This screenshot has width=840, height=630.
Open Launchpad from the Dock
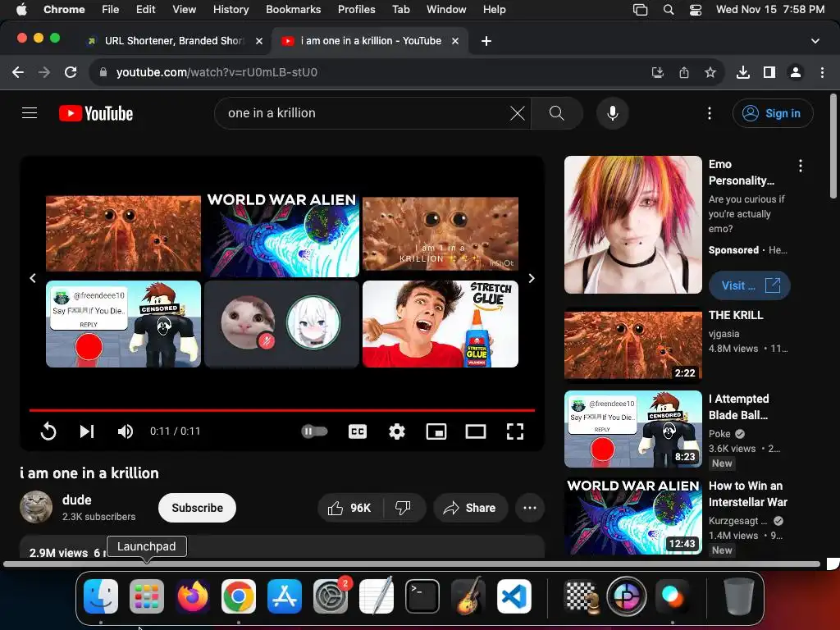[147, 596]
